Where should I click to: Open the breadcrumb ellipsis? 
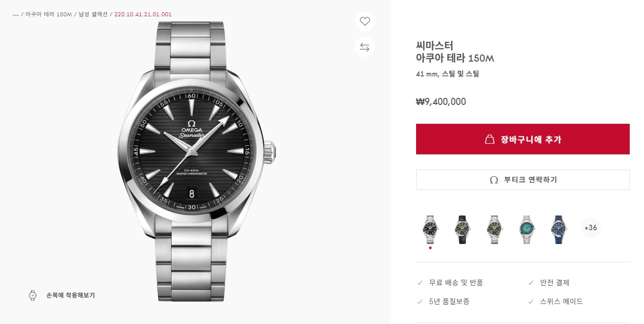(16, 14)
